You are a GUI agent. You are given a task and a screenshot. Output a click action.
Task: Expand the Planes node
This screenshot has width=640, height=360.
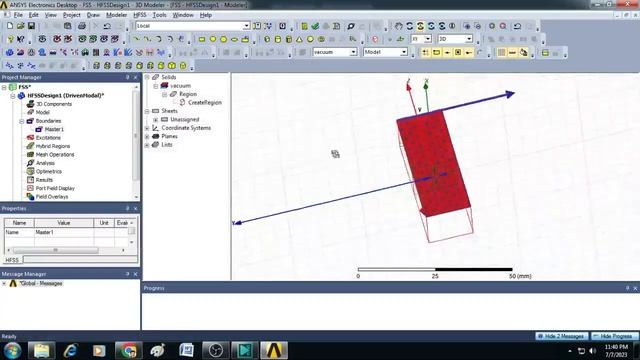(147, 136)
